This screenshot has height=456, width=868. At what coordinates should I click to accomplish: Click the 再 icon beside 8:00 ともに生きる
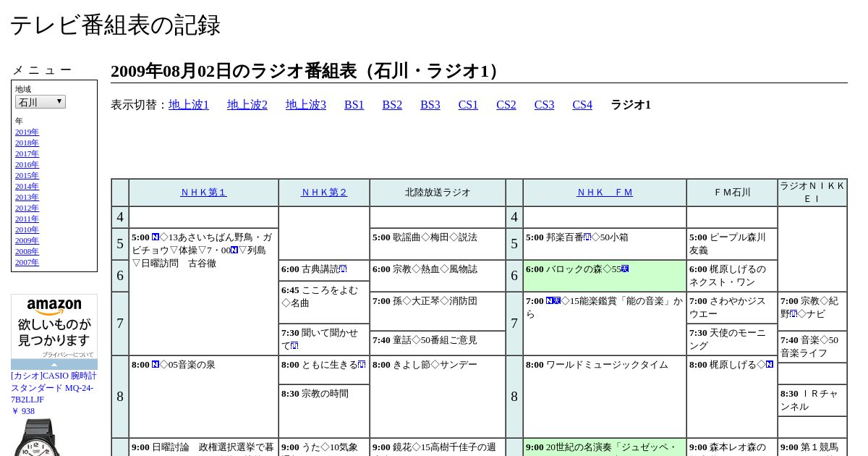point(362,365)
